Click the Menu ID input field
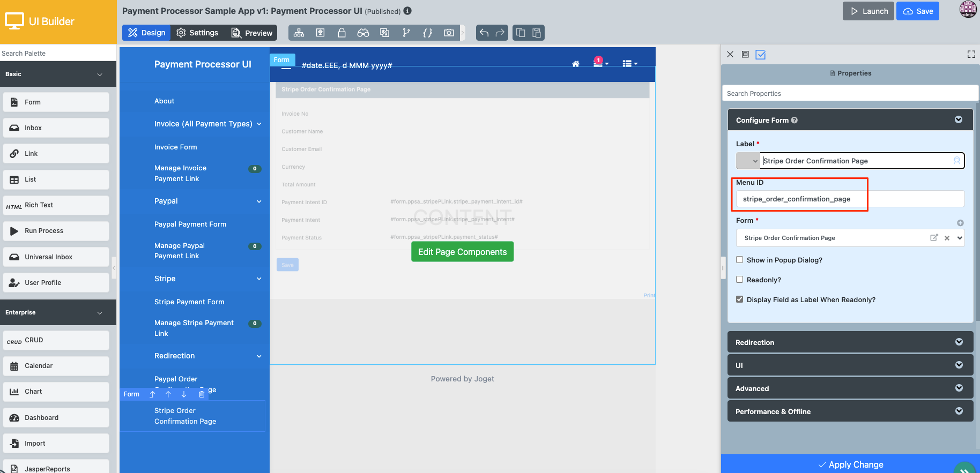The width and height of the screenshot is (980, 473). (x=850, y=199)
